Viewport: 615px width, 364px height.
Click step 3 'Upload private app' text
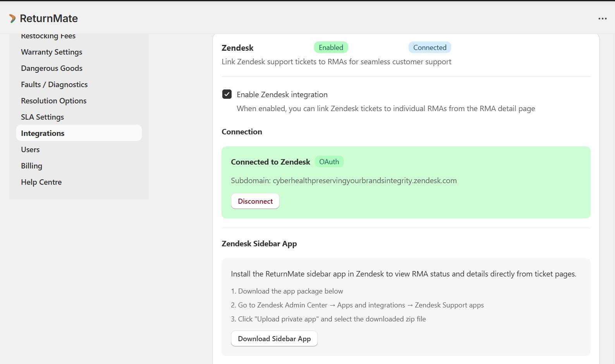(328, 319)
